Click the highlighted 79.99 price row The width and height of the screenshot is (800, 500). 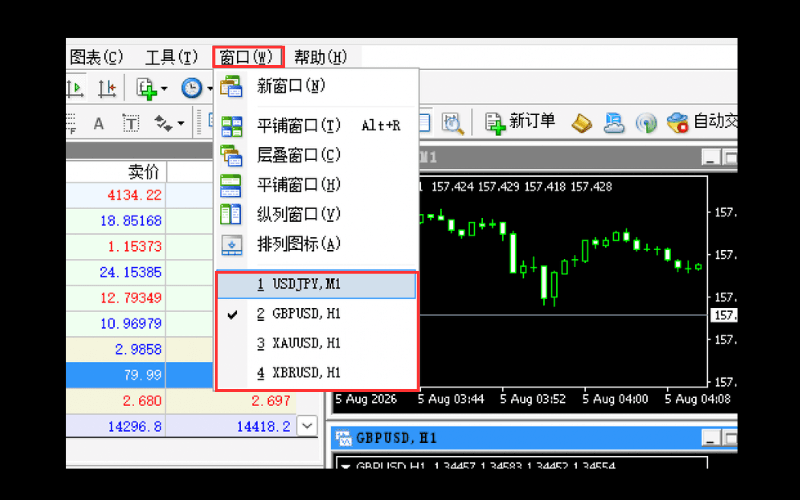tap(139, 375)
